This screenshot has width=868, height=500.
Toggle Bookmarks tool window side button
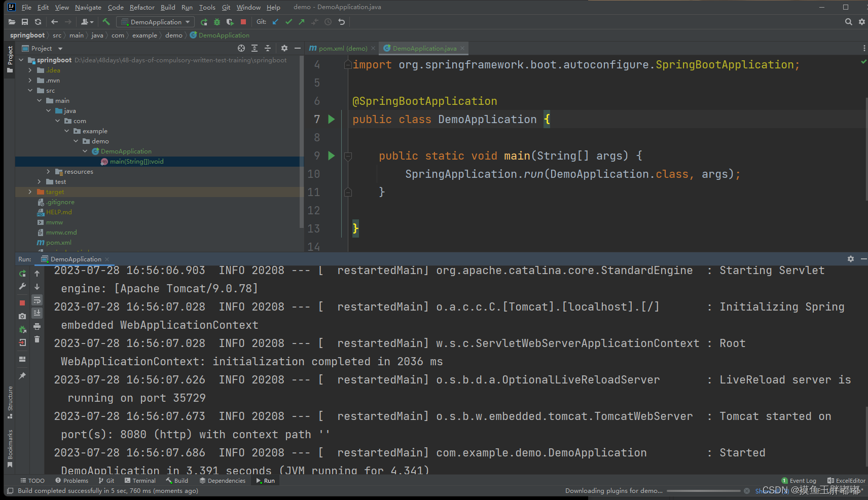tap(10, 449)
